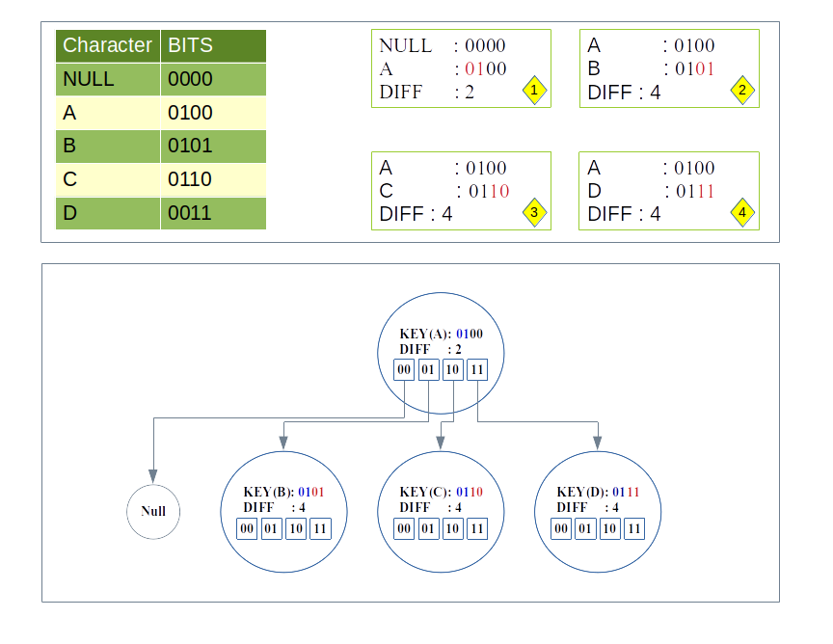Click the 'NULL' cell in the Character column
Viewport: 833px width, 644px height.
point(108,80)
